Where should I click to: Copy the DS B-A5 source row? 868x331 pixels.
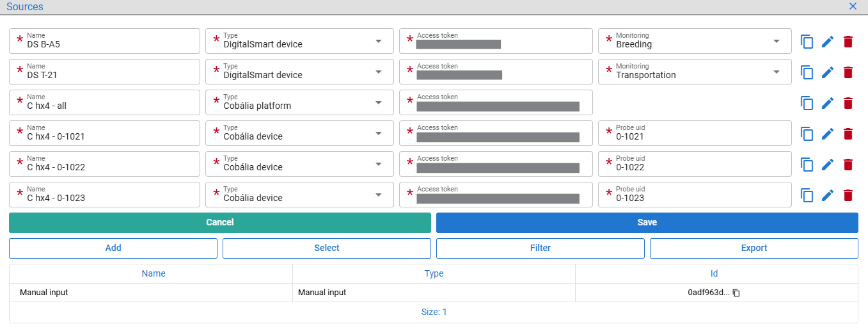coord(807,42)
